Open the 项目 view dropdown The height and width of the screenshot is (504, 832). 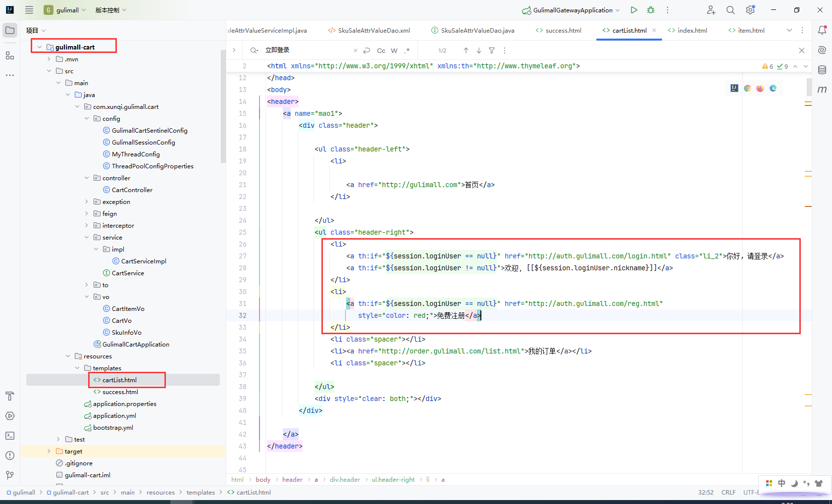(36, 30)
